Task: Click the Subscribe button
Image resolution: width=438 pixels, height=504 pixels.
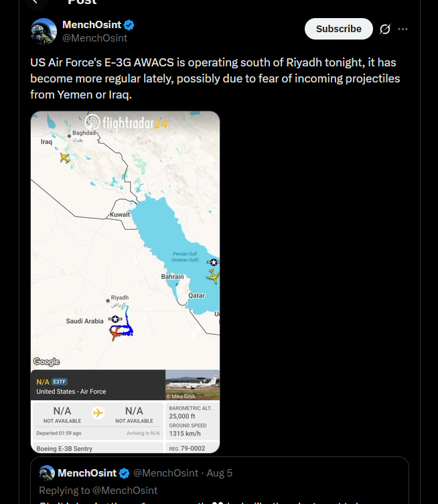Action: (338, 29)
